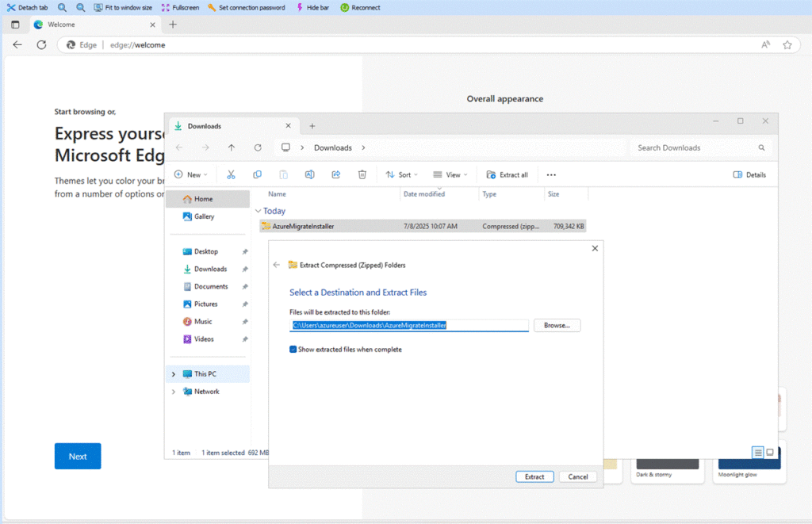Click the back arrow in Extract dialog
The image size is (812, 524).
click(277, 265)
